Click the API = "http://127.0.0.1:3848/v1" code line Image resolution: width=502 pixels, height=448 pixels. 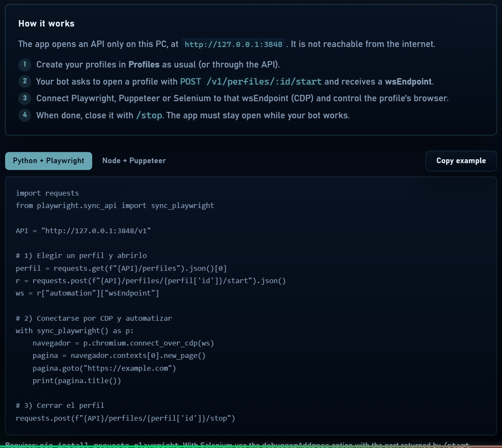pyautogui.click(x=83, y=231)
